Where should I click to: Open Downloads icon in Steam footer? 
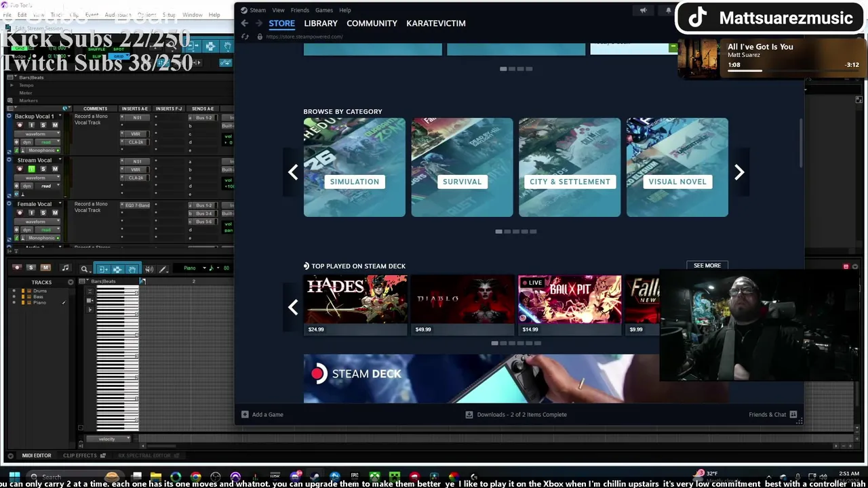(469, 414)
